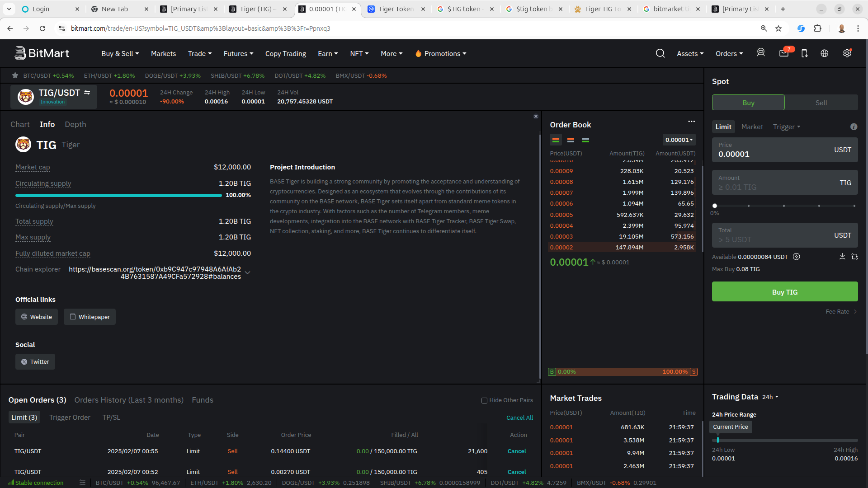Bookmark this page with the star icon
Viewport: 868px width, 488px height.
(778, 28)
